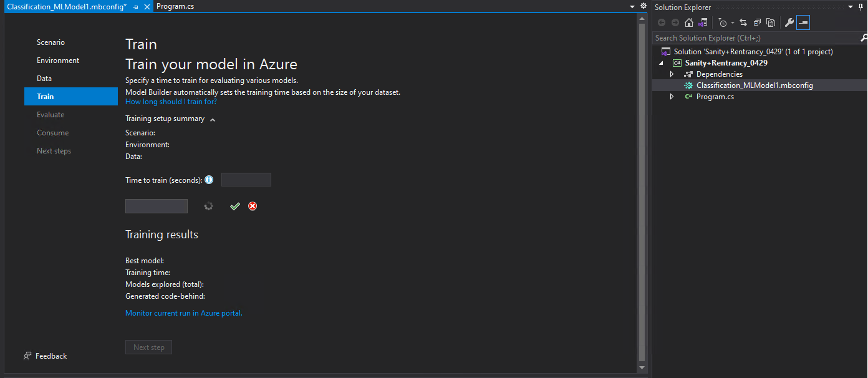
Task: Open Solution Explorer window position dropdown
Action: 852,7
